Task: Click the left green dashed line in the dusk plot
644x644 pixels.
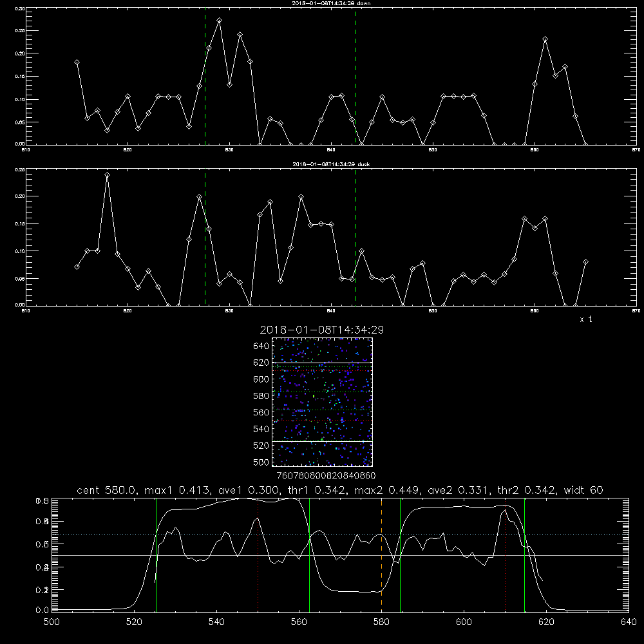Action: click(205, 238)
